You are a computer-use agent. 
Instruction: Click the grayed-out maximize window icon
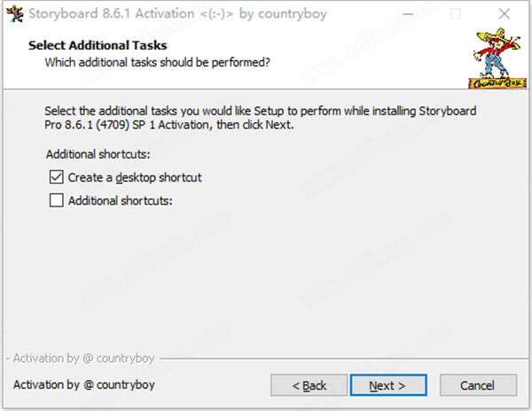click(x=456, y=14)
